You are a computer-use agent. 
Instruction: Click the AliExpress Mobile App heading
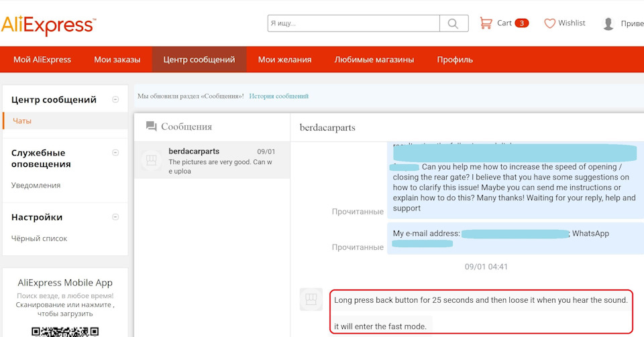click(x=65, y=283)
